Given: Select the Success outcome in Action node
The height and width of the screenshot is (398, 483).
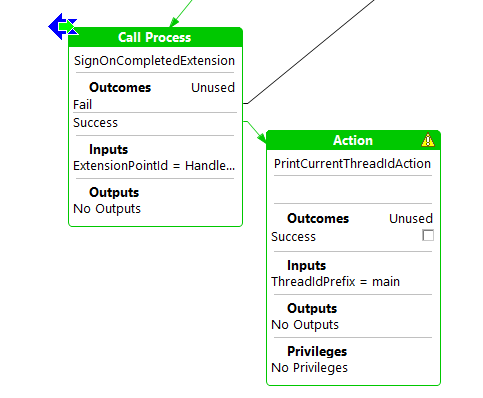Looking at the screenshot, I should point(293,237).
